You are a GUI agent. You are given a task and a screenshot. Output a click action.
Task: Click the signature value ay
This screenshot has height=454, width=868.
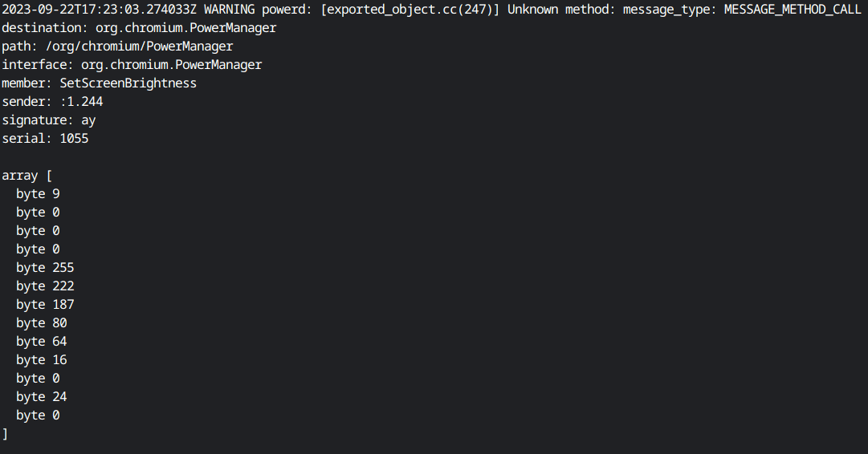click(x=88, y=120)
